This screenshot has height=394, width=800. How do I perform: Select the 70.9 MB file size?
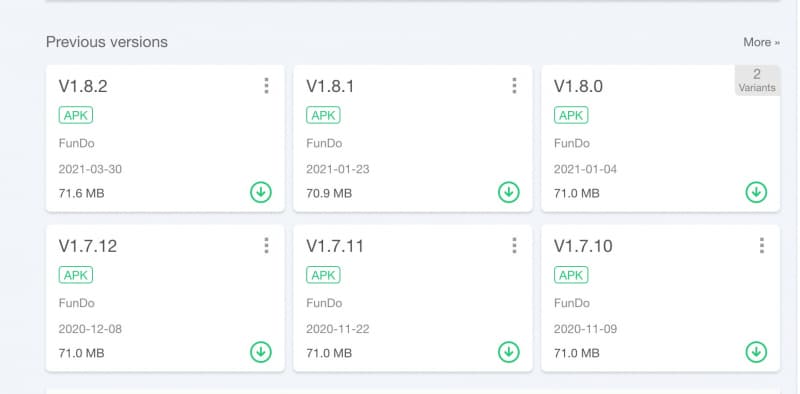[329, 193]
